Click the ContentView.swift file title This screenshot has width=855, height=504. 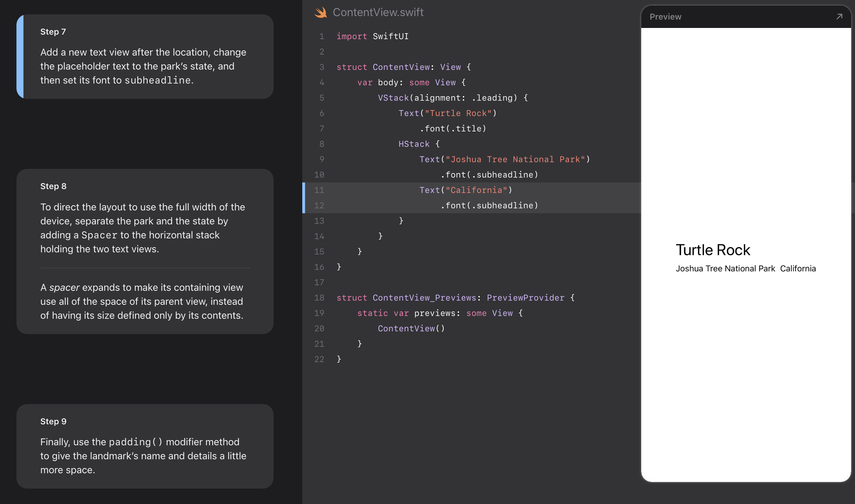pyautogui.click(x=378, y=13)
